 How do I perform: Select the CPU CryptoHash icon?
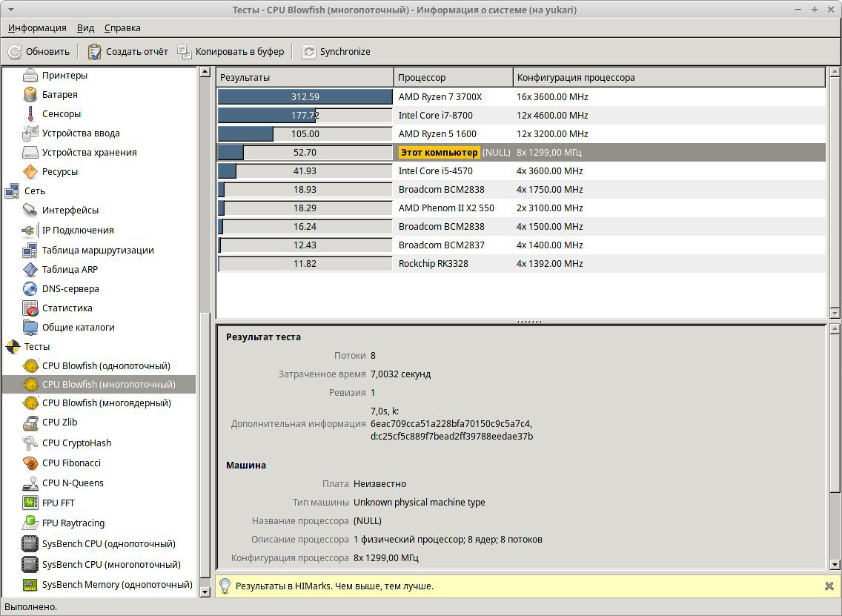[30, 443]
